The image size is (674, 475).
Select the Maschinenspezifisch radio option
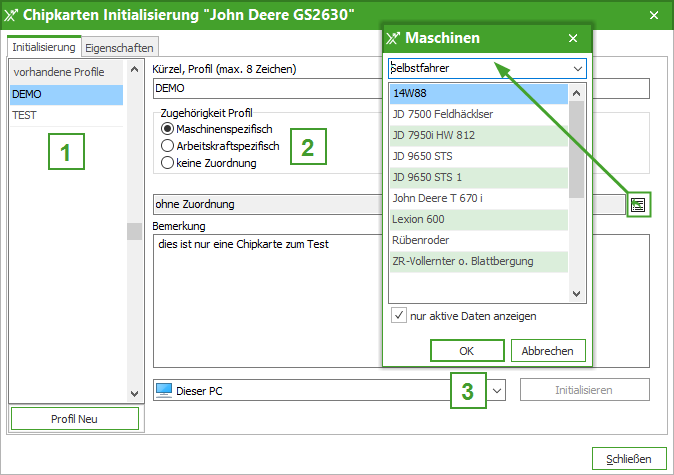click(x=168, y=129)
